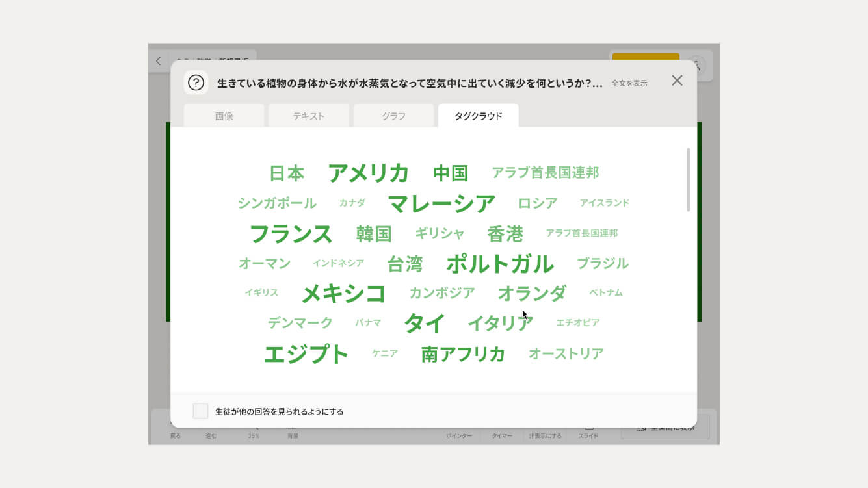Select the マレーシア tag in cloud
The width and height of the screenshot is (868, 488).
pos(441,203)
